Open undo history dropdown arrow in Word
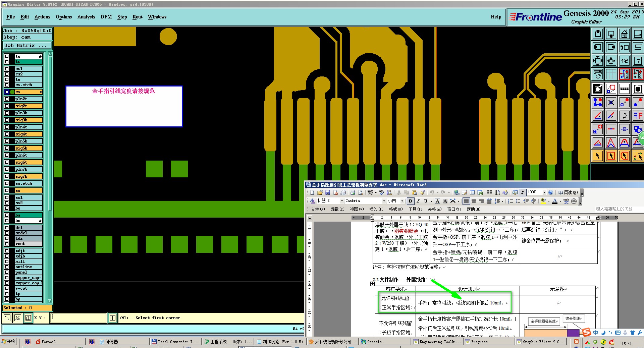Image resolution: width=644 pixels, height=348 pixels. 437,192
